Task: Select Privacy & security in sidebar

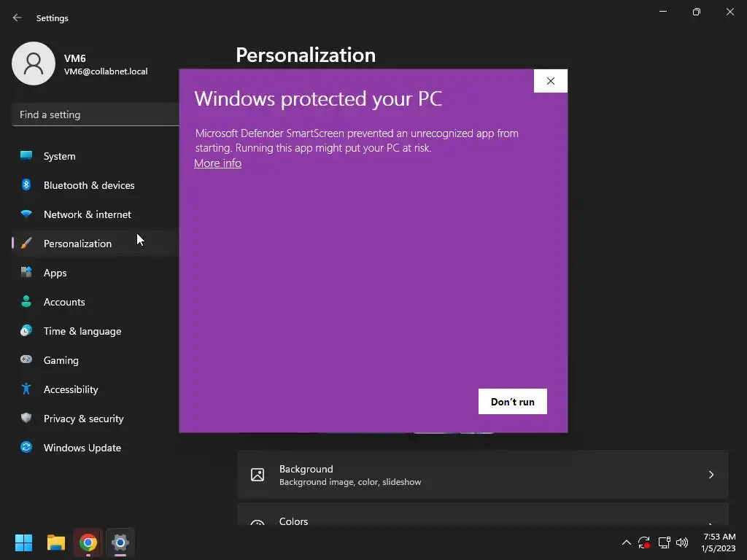Action: pyautogui.click(x=96, y=418)
